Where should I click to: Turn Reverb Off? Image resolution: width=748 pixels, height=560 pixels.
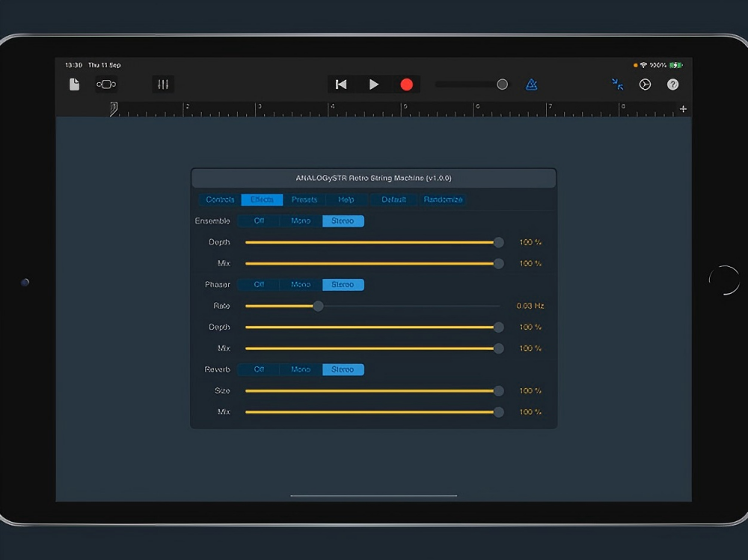coord(259,369)
